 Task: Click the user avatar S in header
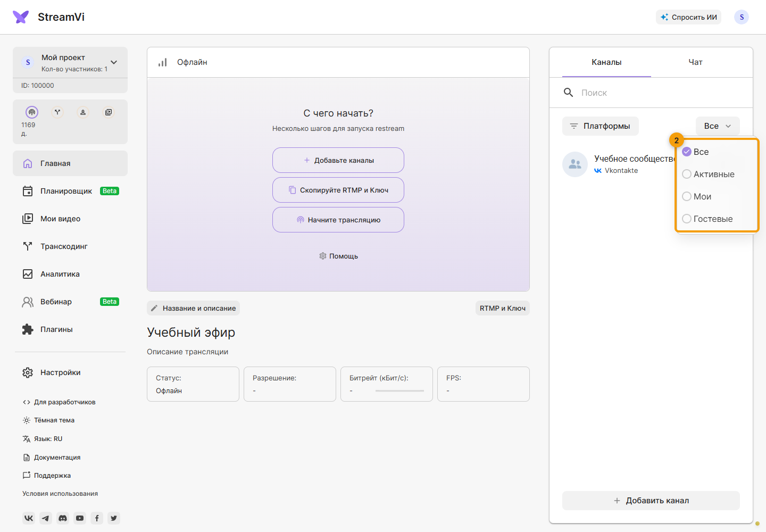tap(742, 17)
